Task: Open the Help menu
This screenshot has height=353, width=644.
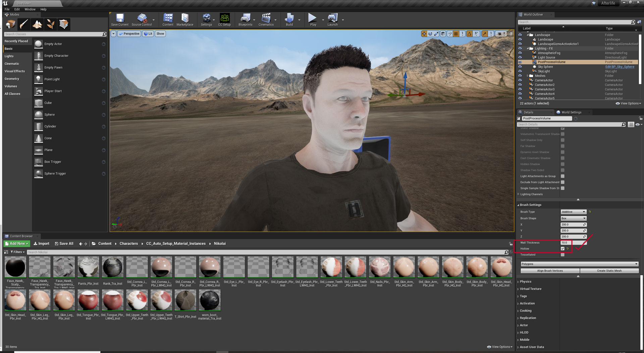Action: (x=43, y=9)
